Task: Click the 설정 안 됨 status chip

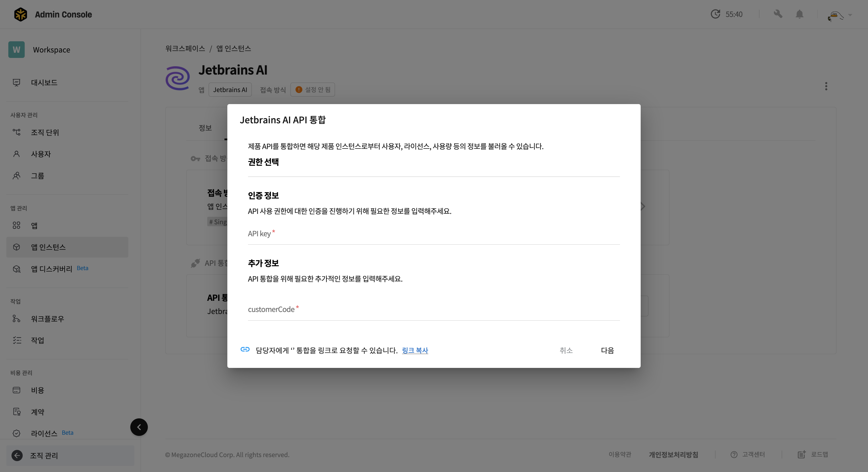Action: [x=312, y=89]
